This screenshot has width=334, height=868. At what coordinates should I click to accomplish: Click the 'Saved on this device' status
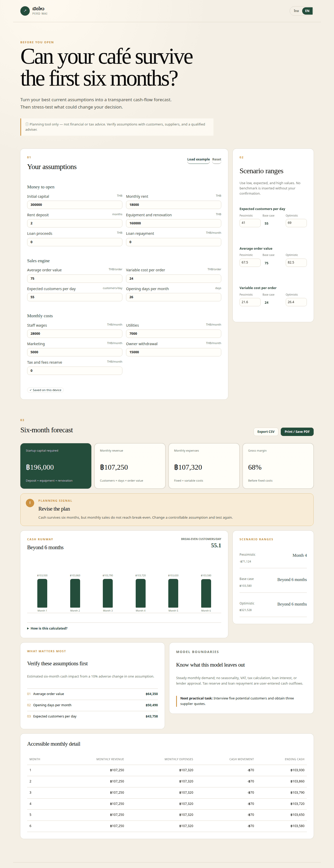(x=45, y=390)
